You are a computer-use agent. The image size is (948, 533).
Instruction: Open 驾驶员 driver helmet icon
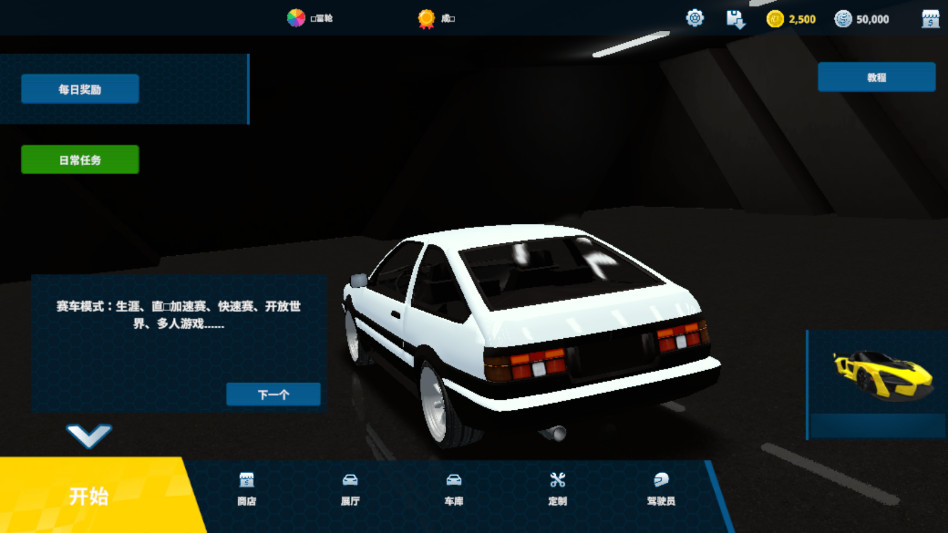[x=661, y=489]
